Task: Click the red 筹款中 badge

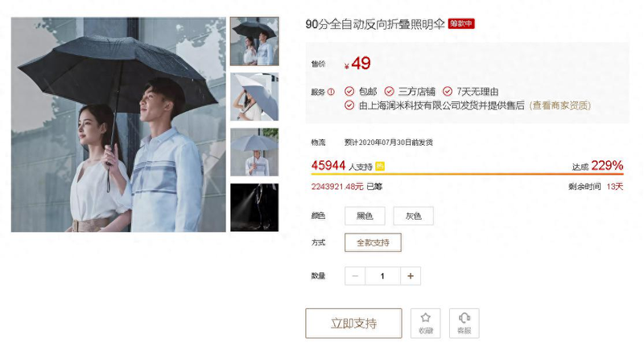Action: (460, 24)
